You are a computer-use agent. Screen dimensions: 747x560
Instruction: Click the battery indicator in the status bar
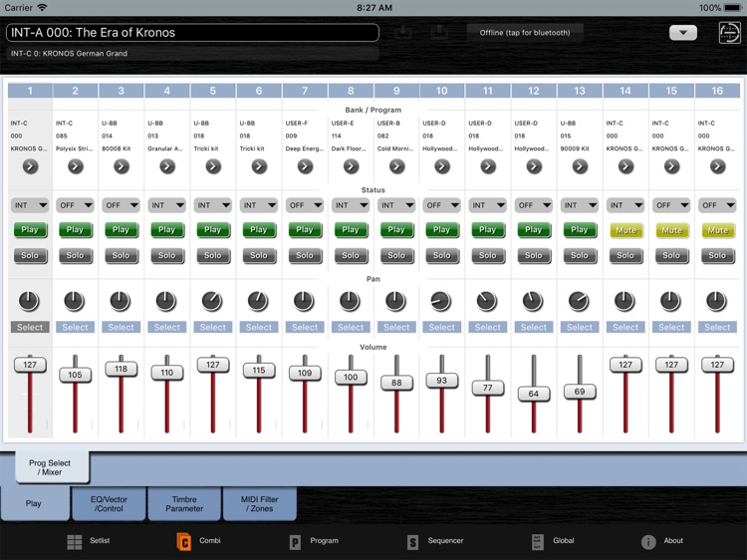733,8
